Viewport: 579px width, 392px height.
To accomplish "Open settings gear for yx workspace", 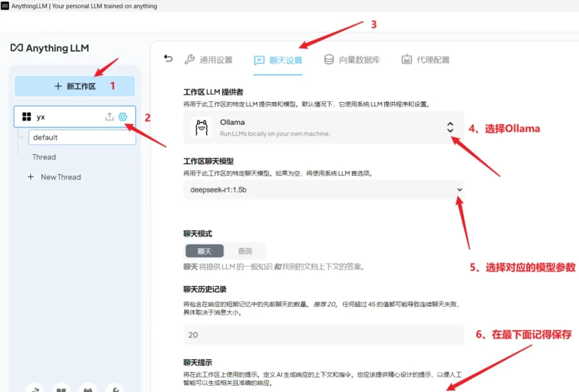I will click(x=123, y=117).
